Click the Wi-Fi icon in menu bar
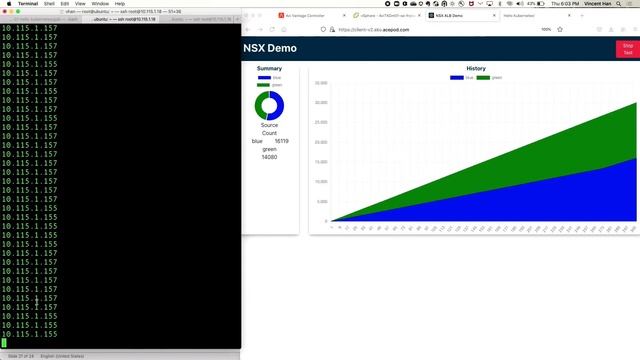640x360 pixels. point(510,4)
